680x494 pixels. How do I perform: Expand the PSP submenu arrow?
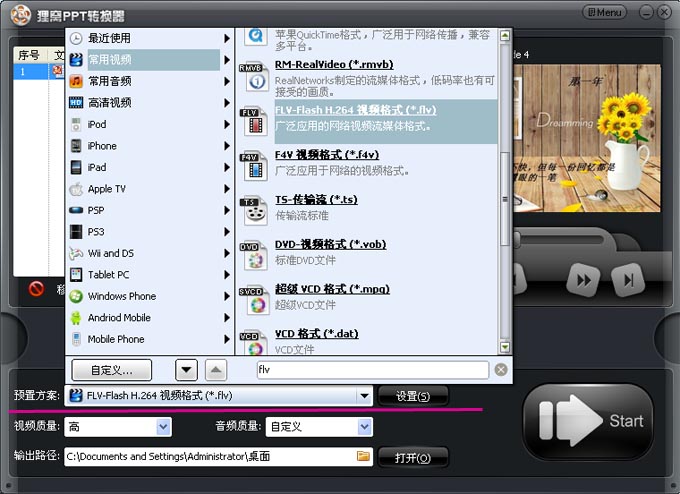(x=226, y=210)
